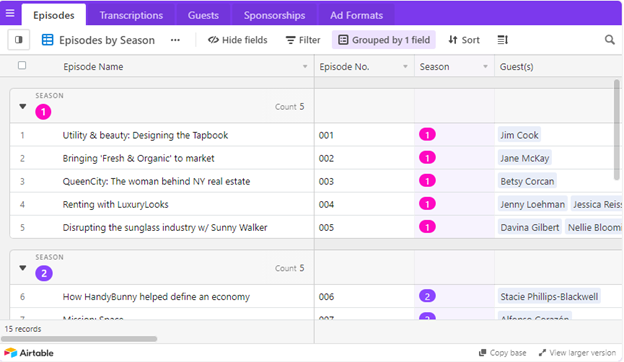Click the row height icon
Viewport: 624px width, 362px height.
pos(503,40)
